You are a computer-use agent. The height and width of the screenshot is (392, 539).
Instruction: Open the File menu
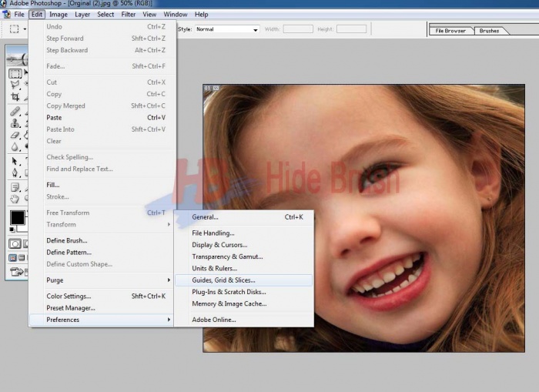(x=19, y=15)
